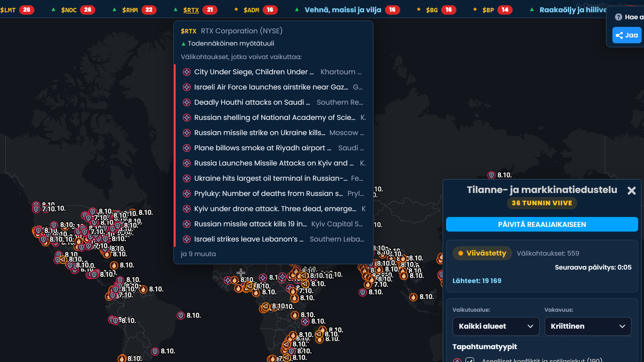Open Pryluky: Number of deaths incident
The image size is (644, 362).
[274, 193]
